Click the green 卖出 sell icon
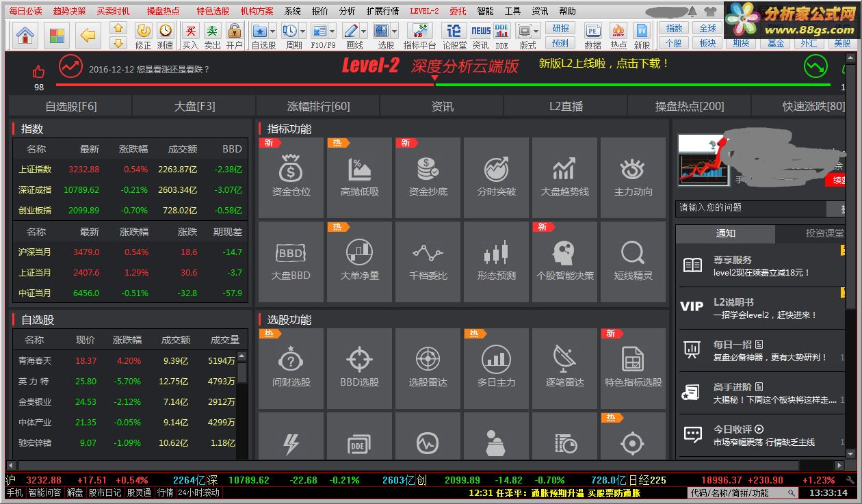This screenshot has width=862, height=504. pyautogui.click(x=213, y=35)
